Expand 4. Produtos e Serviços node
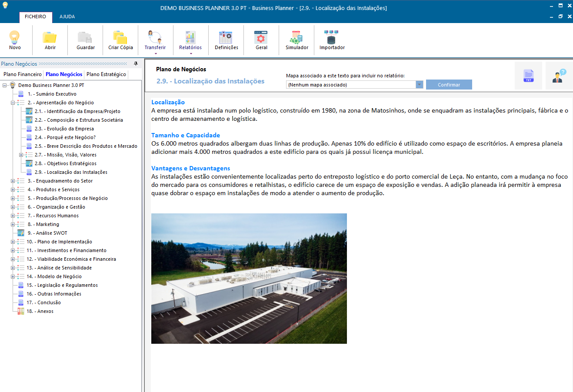The width and height of the screenshot is (573, 392). 13,189
